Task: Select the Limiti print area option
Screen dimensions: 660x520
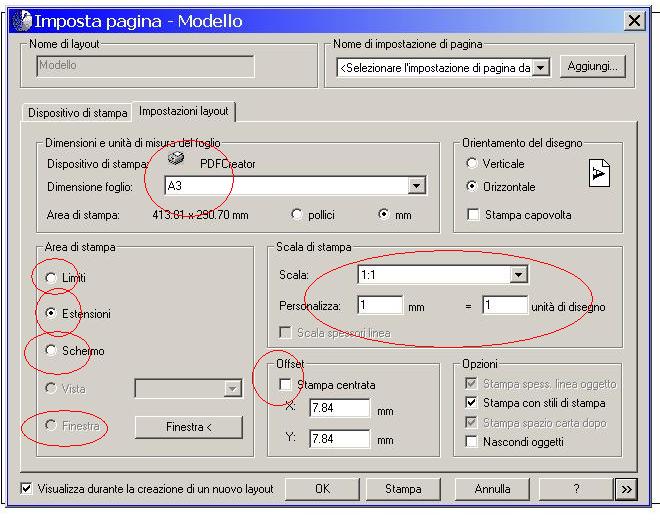Action: pyautogui.click(x=53, y=277)
